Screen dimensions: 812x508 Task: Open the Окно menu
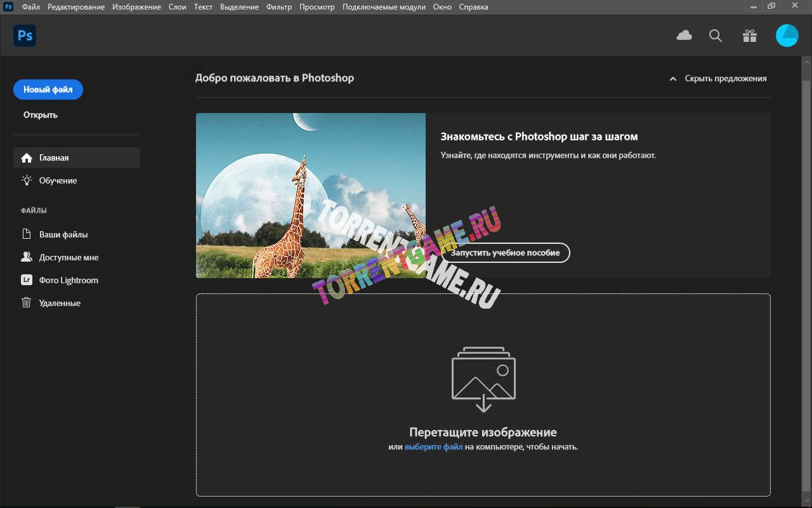point(442,7)
